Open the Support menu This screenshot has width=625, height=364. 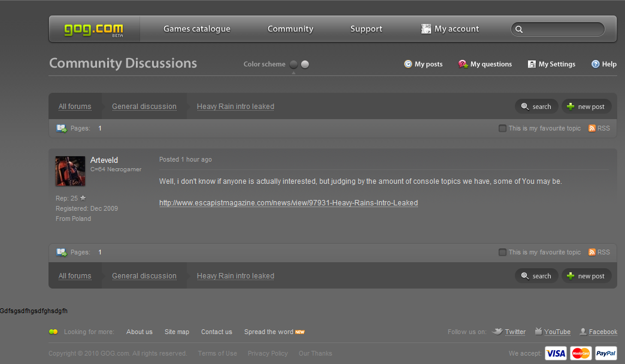click(x=366, y=29)
